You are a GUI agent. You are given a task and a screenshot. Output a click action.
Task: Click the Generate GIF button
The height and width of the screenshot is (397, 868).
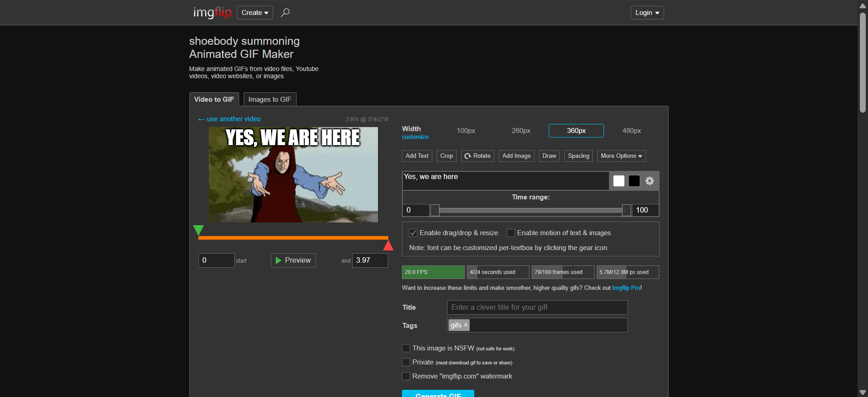(438, 393)
